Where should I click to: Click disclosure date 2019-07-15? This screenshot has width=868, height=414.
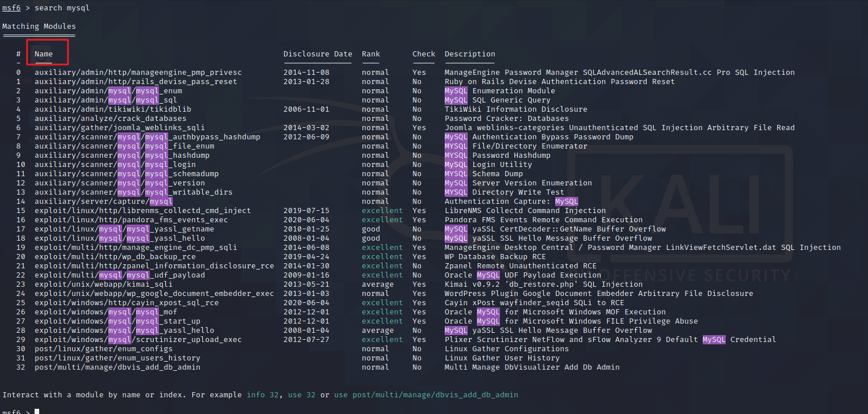click(x=306, y=211)
